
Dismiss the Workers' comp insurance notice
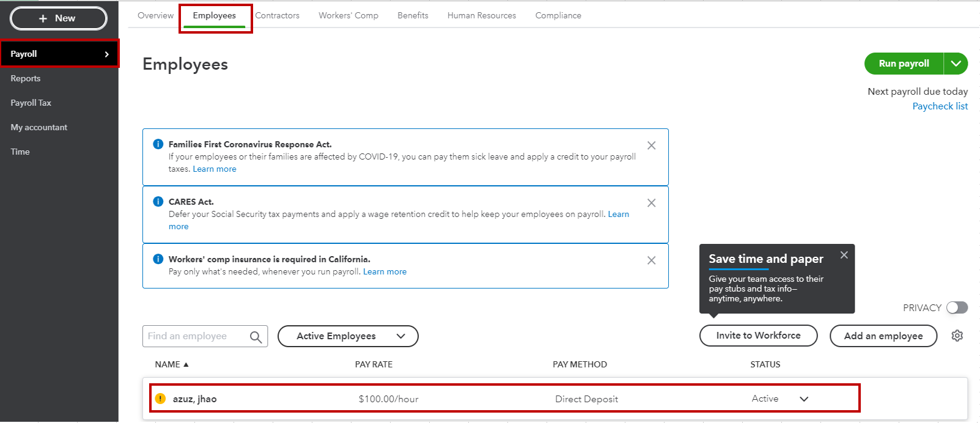[651, 260]
